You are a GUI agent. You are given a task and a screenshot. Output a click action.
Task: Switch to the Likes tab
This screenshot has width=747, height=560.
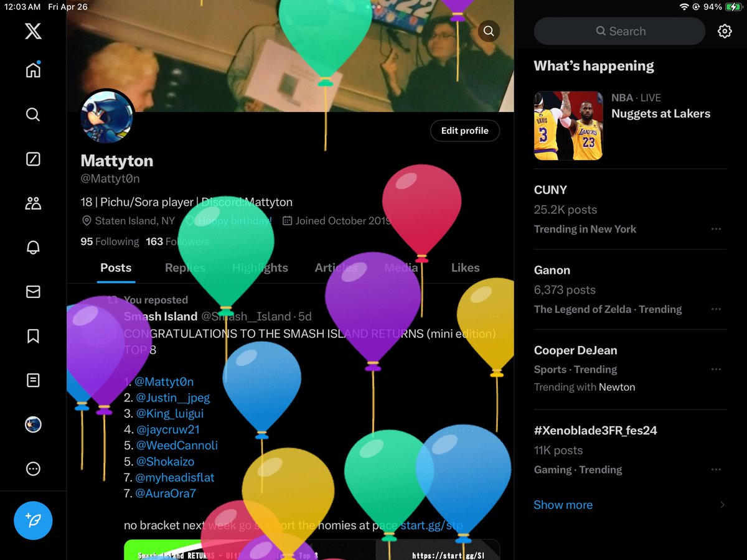pyautogui.click(x=466, y=268)
